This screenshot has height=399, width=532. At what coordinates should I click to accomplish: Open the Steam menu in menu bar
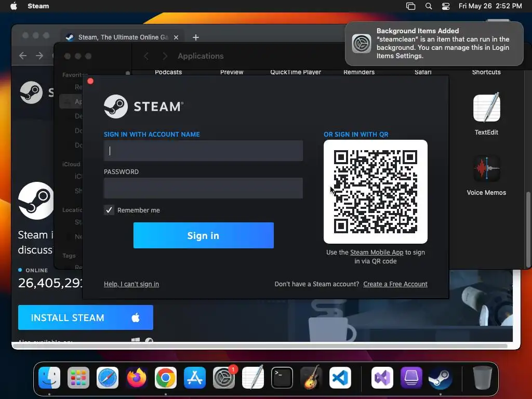38,6
